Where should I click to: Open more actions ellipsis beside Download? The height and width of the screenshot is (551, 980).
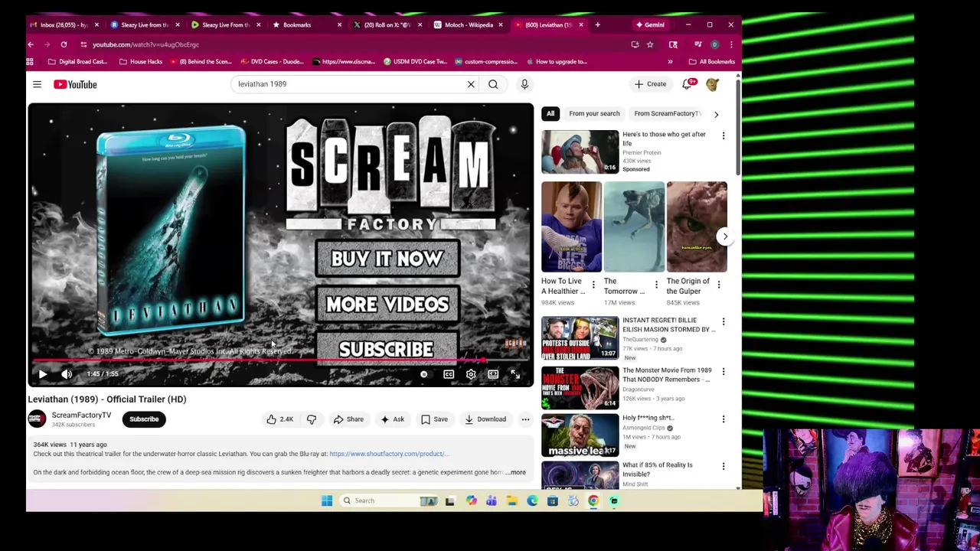pyautogui.click(x=525, y=419)
